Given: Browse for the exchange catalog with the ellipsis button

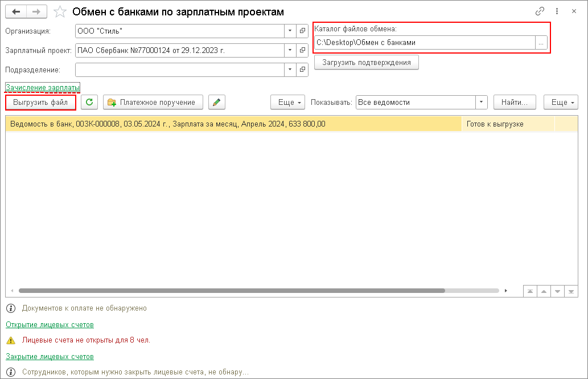Looking at the screenshot, I should click(541, 43).
